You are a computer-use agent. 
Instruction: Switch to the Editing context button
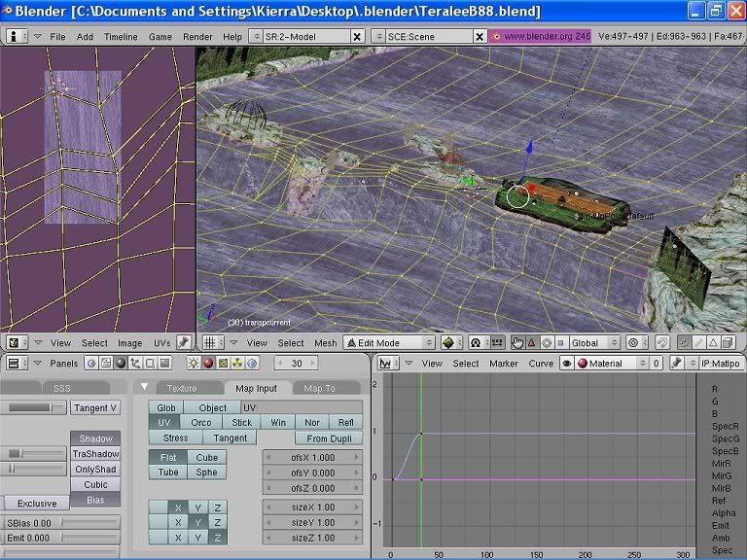[x=150, y=364]
